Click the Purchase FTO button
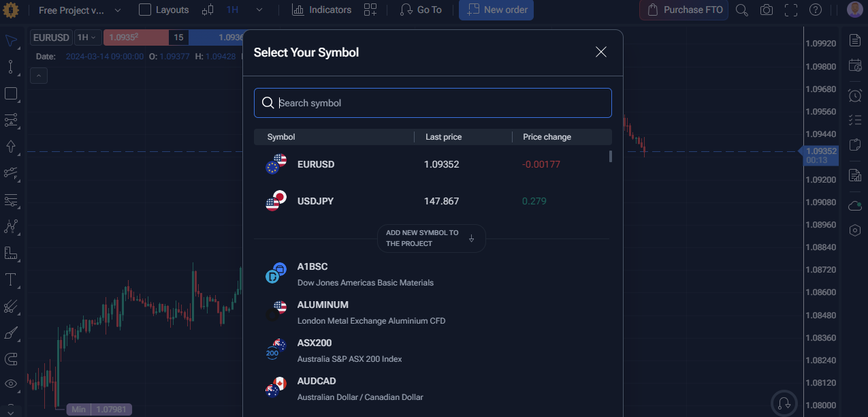This screenshot has height=417, width=868. click(x=684, y=10)
